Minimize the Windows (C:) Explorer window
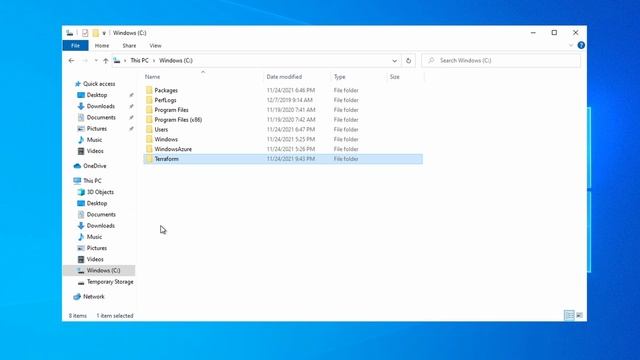 [x=533, y=33]
